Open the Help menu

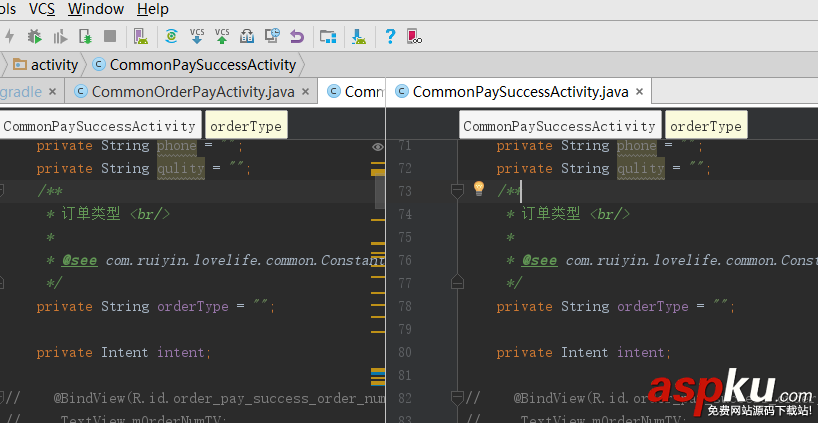(153, 9)
